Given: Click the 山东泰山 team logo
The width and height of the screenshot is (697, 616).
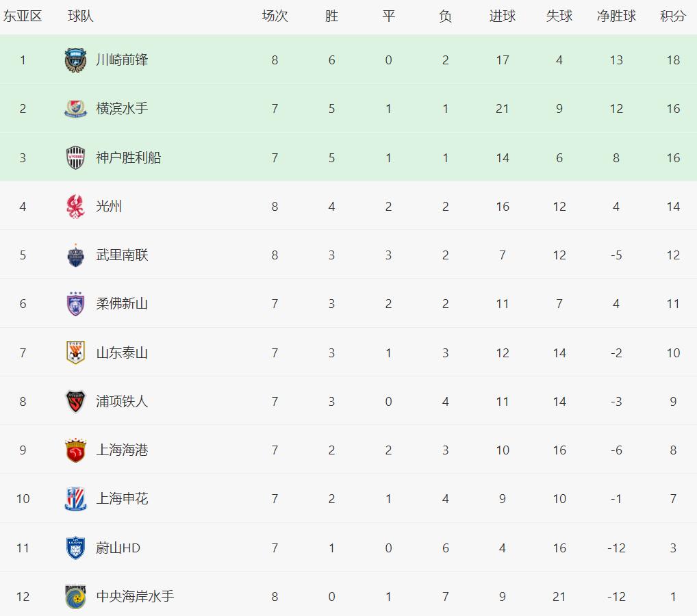Looking at the screenshot, I should [x=75, y=353].
